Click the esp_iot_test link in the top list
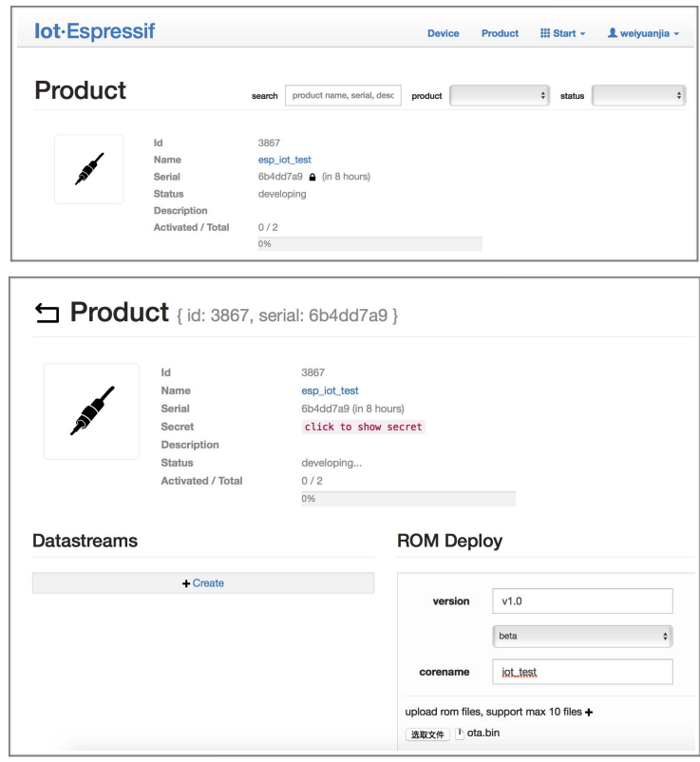 click(x=285, y=160)
